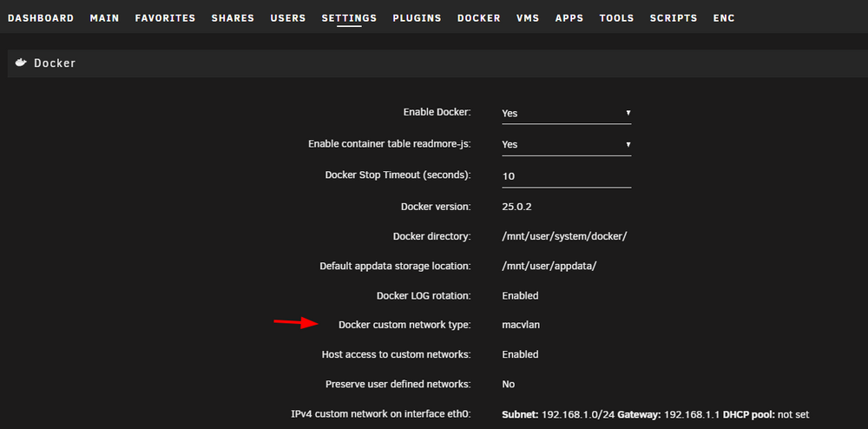Open the VMs tab
Screen dimensions: 868x429
pos(528,18)
